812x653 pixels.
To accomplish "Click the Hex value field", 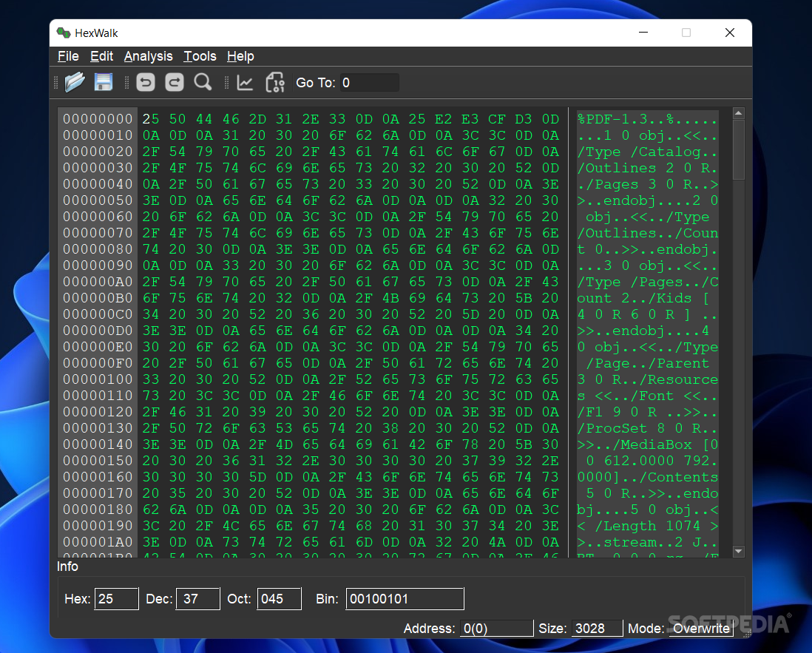I will pyautogui.click(x=117, y=598).
